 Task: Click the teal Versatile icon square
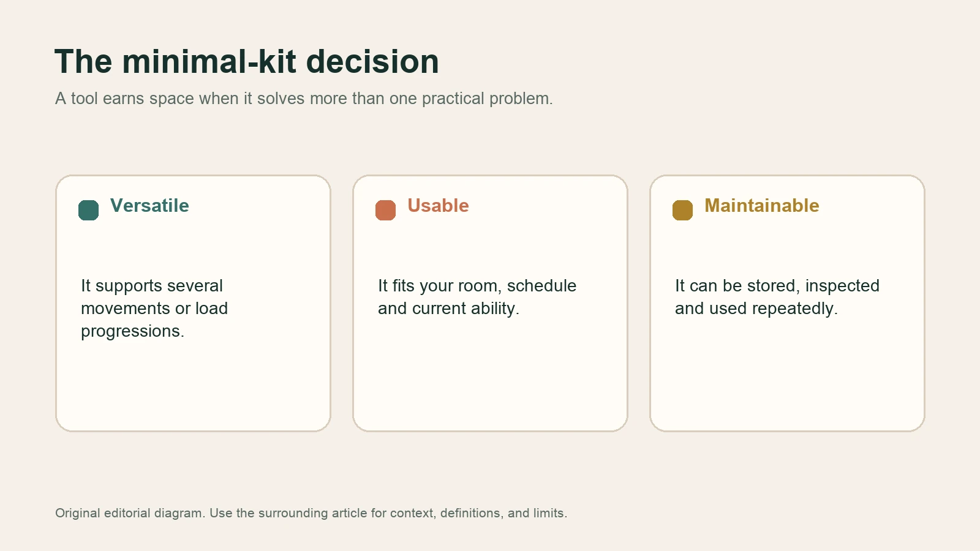[88, 210]
